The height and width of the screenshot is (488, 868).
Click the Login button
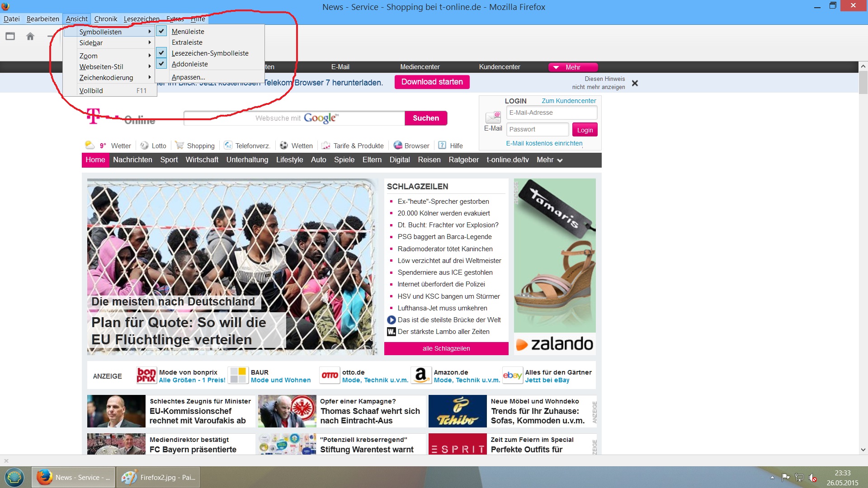pyautogui.click(x=585, y=130)
